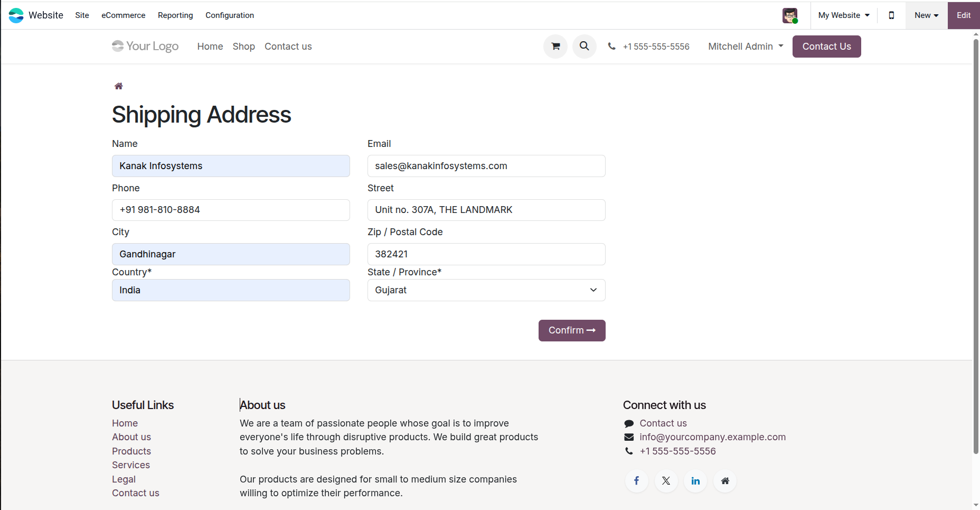Click the footer envelope icon
980x510 pixels.
[x=629, y=437]
